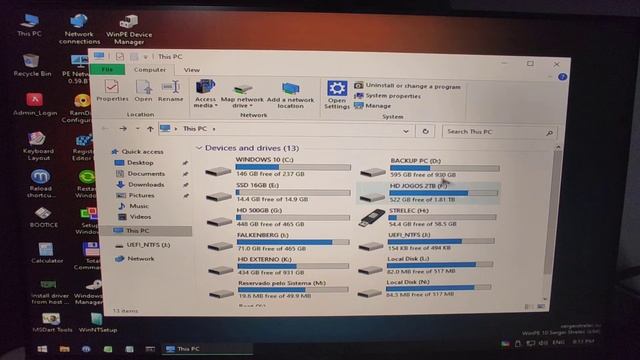Launch WinPE Device Manager desktop icon
This screenshot has width=640, height=360.
coord(129,30)
